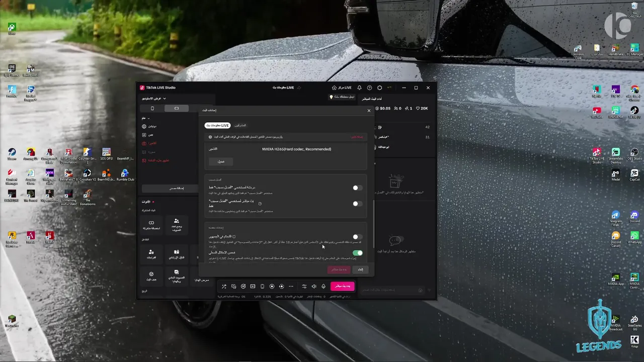Viewport: 644px width, 362px height.
Task: Open the Recycle Bin on desktop
Action: (635, 10)
